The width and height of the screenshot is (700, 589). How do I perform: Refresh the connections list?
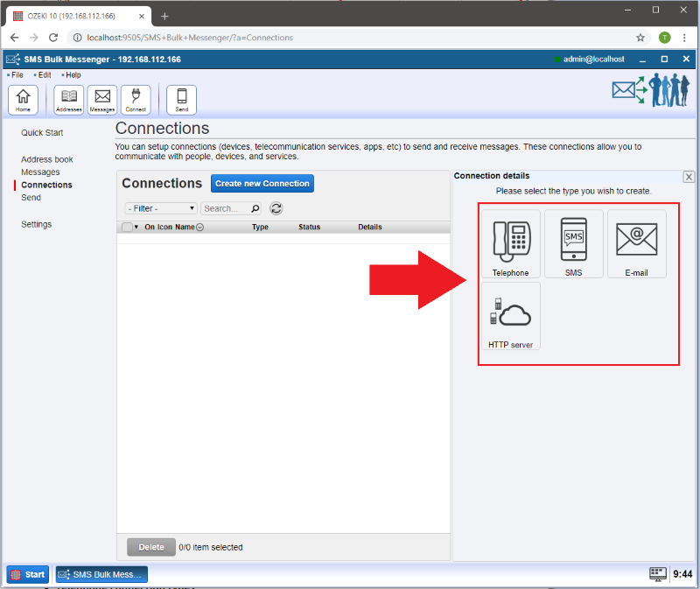276,208
